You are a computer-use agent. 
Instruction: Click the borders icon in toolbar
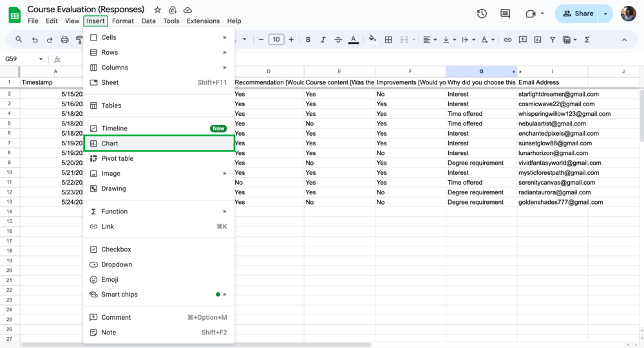388,40
